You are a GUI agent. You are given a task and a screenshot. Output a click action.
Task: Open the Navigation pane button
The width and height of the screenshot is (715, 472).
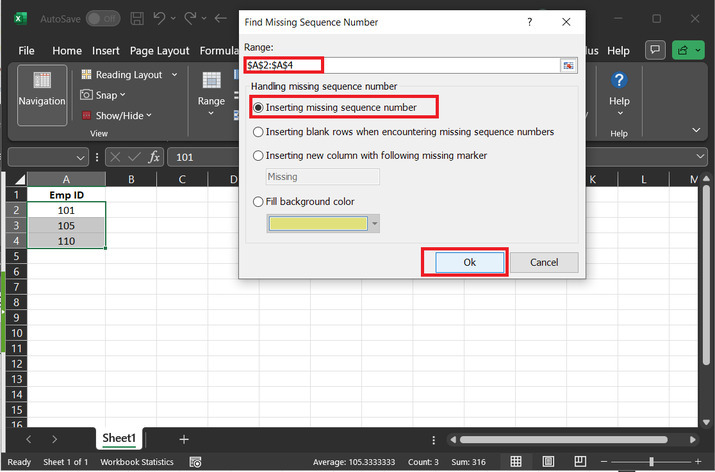[42, 95]
